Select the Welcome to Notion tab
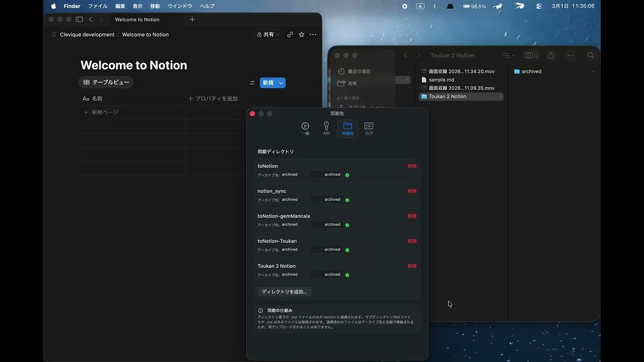 click(137, 20)
